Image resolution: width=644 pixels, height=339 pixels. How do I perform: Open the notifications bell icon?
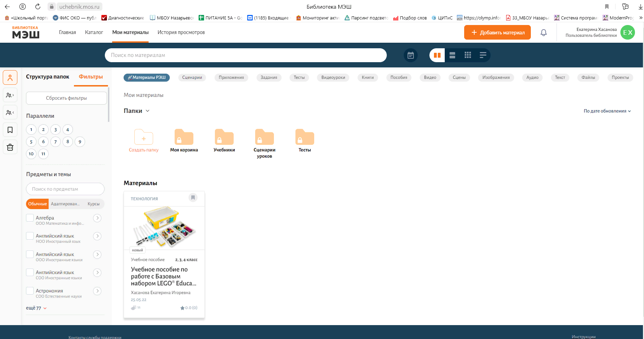coord(544,33)
